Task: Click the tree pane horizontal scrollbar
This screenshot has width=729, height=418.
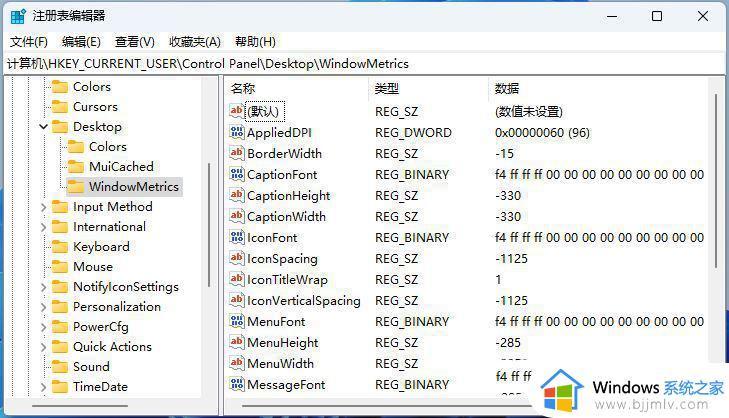Action: (79, 406)
